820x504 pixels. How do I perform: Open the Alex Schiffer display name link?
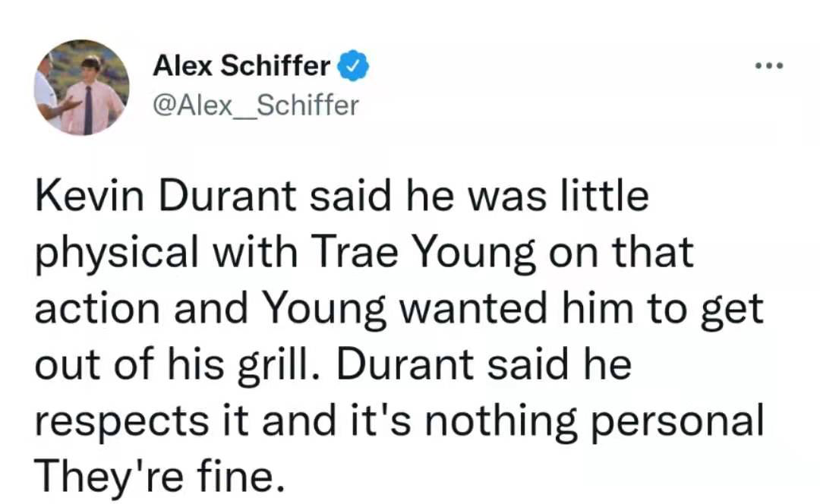pyautogui.click(x=241, y=66)
